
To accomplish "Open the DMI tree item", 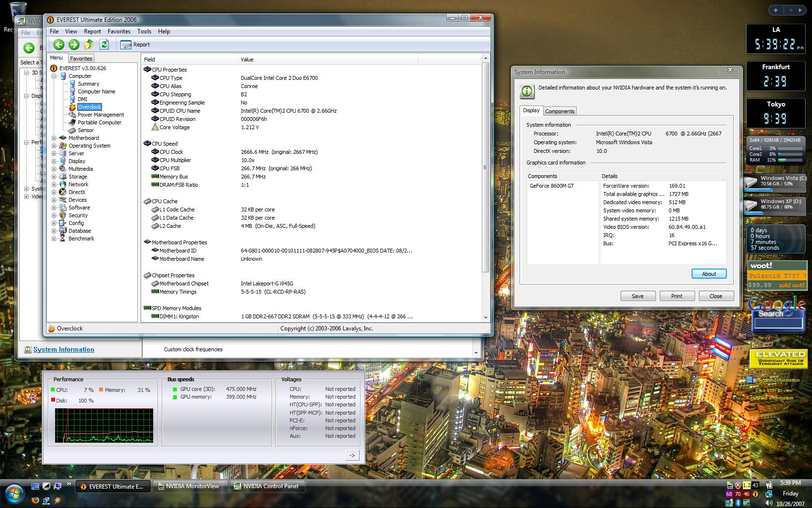I will pyautogui.click(x=83, y=99).
